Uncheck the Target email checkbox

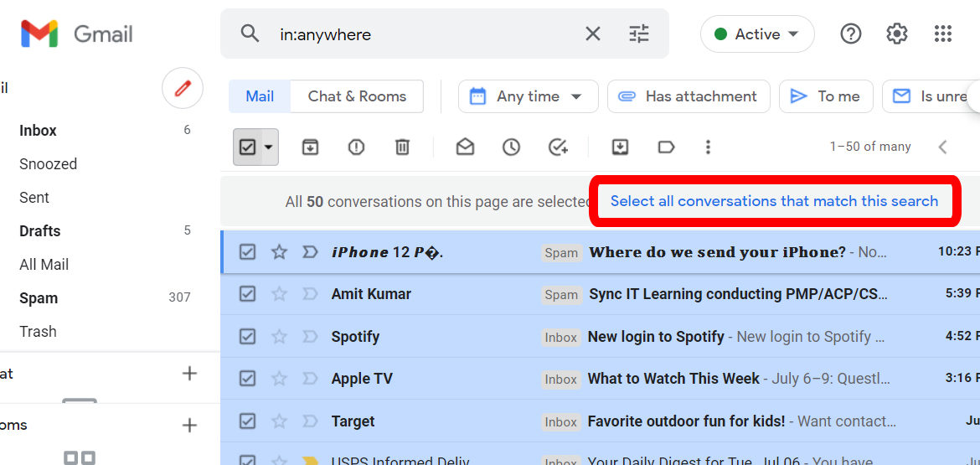247,421
